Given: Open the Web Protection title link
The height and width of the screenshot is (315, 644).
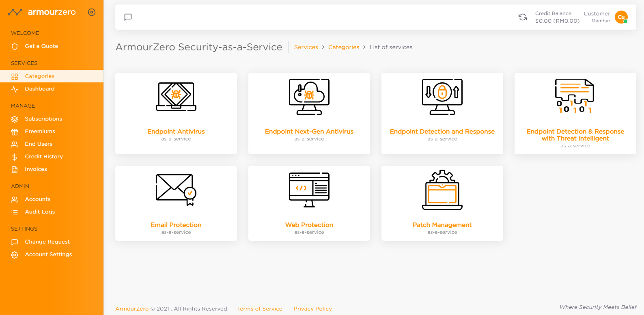Looking at the screenshot, I should [x=309, y=225].
